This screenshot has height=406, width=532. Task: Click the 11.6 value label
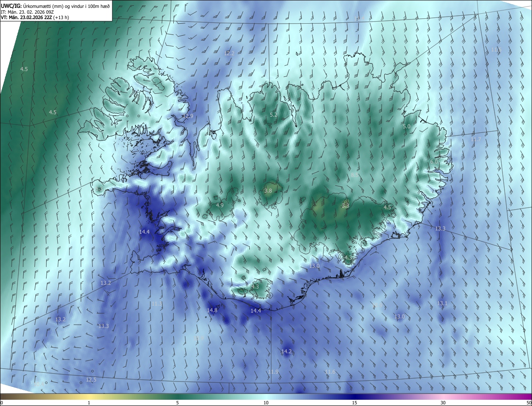click(x=330, y=372)
